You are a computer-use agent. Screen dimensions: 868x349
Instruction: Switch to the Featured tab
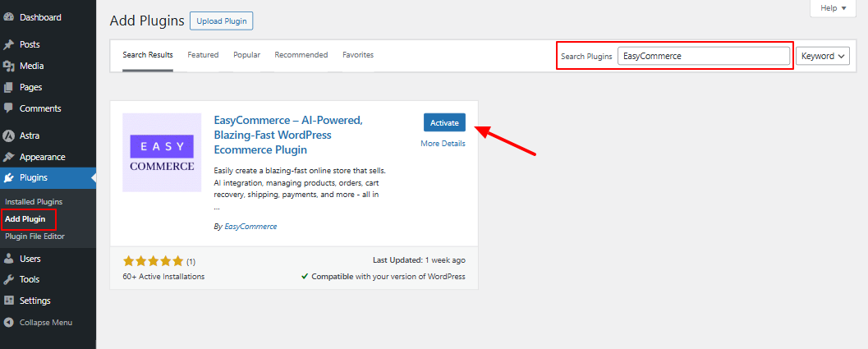[203, 55]
